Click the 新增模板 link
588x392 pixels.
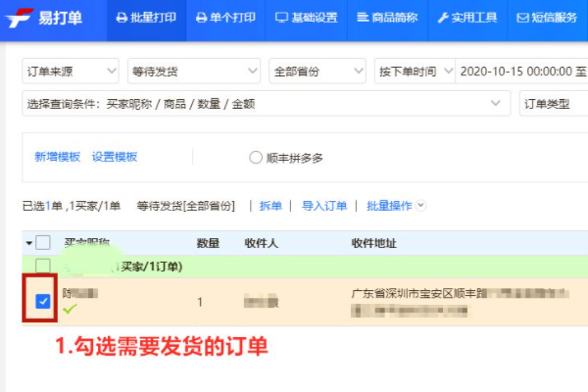[x=58, y=157]
